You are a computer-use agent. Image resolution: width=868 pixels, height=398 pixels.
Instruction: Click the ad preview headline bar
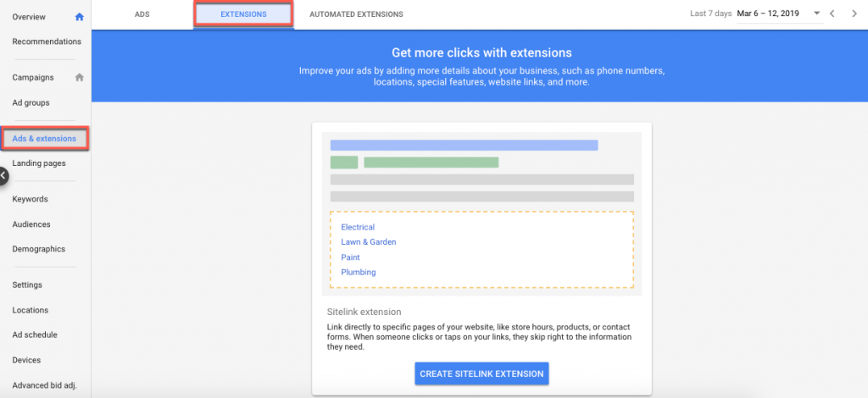464,146
